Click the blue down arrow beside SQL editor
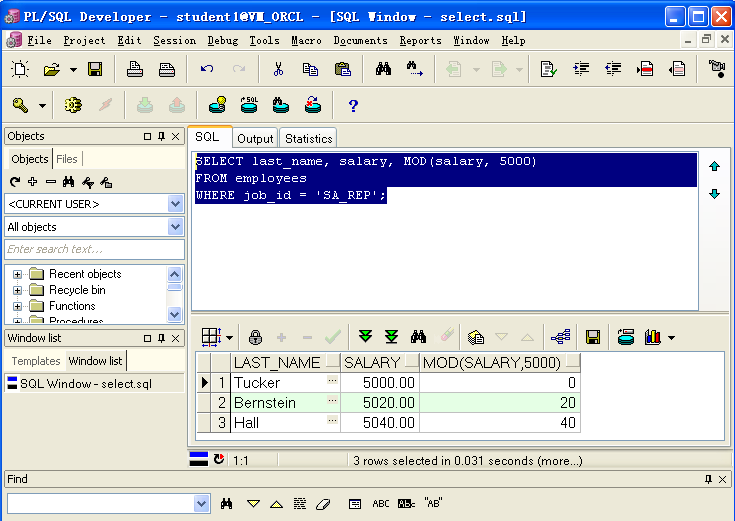 click(x=714, y=194)
